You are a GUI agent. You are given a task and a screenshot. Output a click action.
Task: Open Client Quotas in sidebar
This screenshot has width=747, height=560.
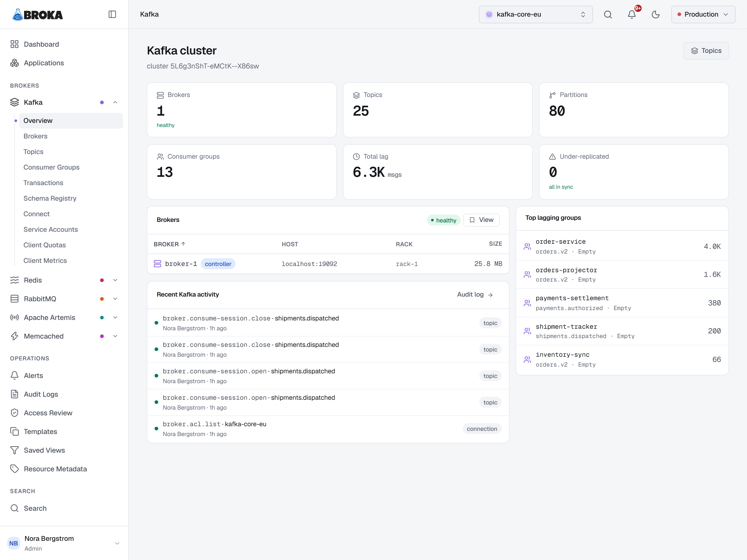coord(71,245)
